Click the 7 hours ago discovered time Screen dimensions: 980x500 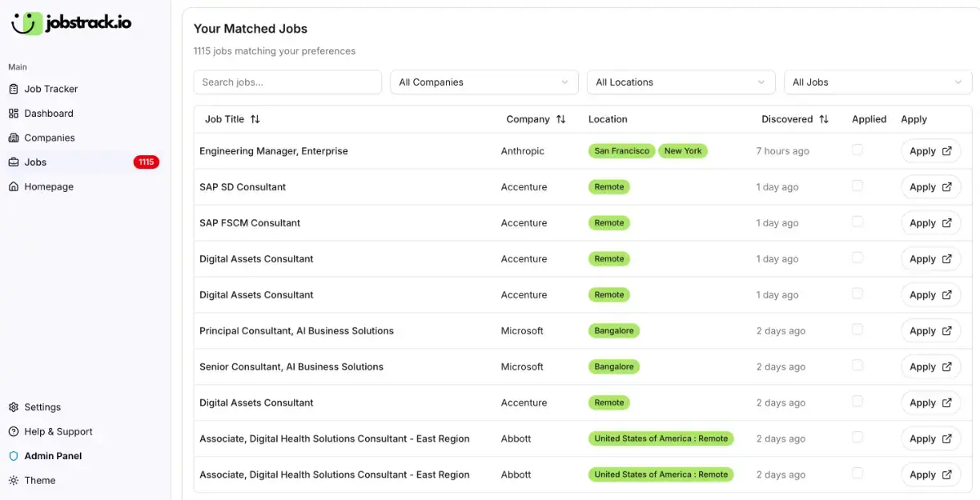tap(782, 151)
